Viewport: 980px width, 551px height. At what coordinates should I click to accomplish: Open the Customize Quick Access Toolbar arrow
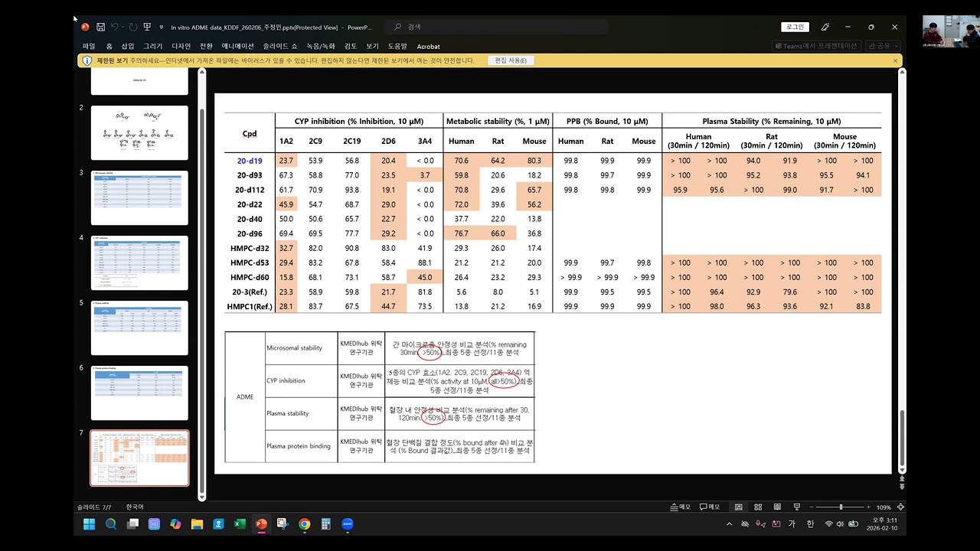click(x=162, y=27)
